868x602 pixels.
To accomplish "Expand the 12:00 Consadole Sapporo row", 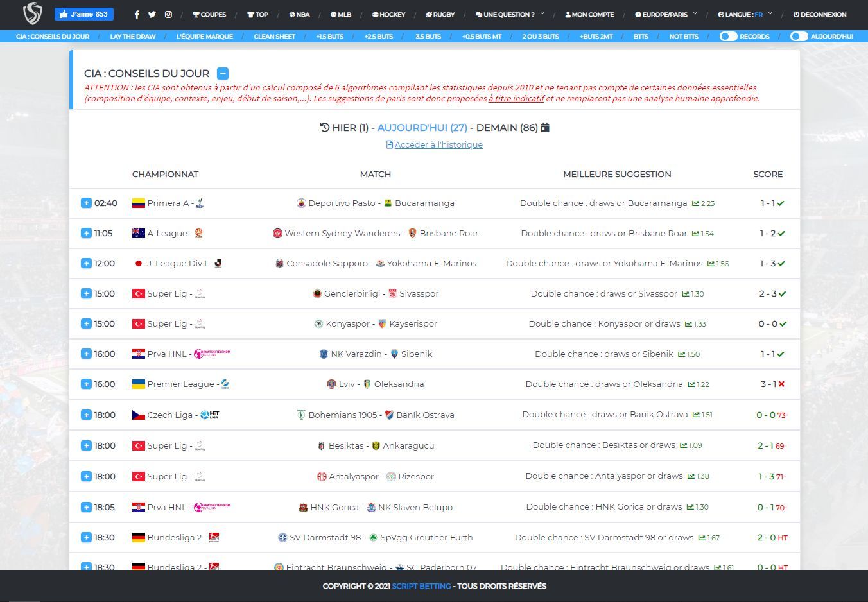I will [86, 263].
